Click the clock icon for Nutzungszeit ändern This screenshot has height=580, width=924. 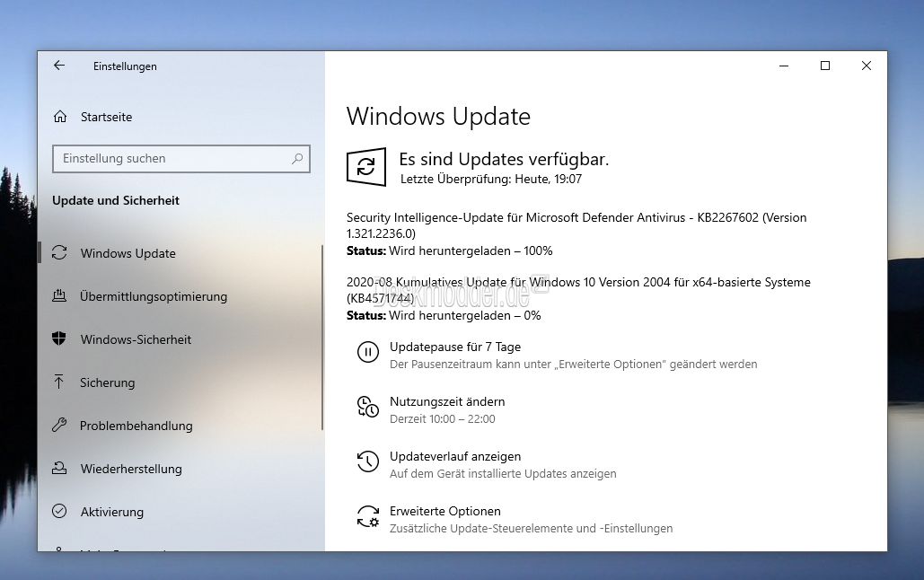(x=368, y=407)
